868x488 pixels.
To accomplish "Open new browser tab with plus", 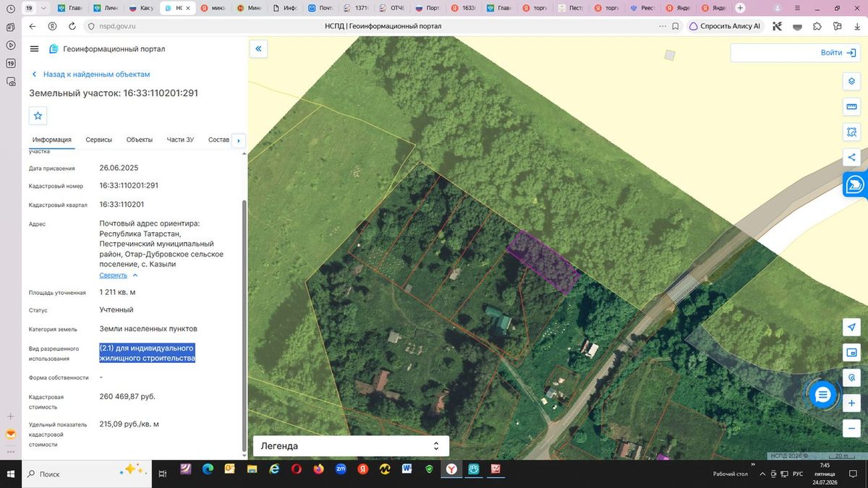I will (x=740, y=8).
